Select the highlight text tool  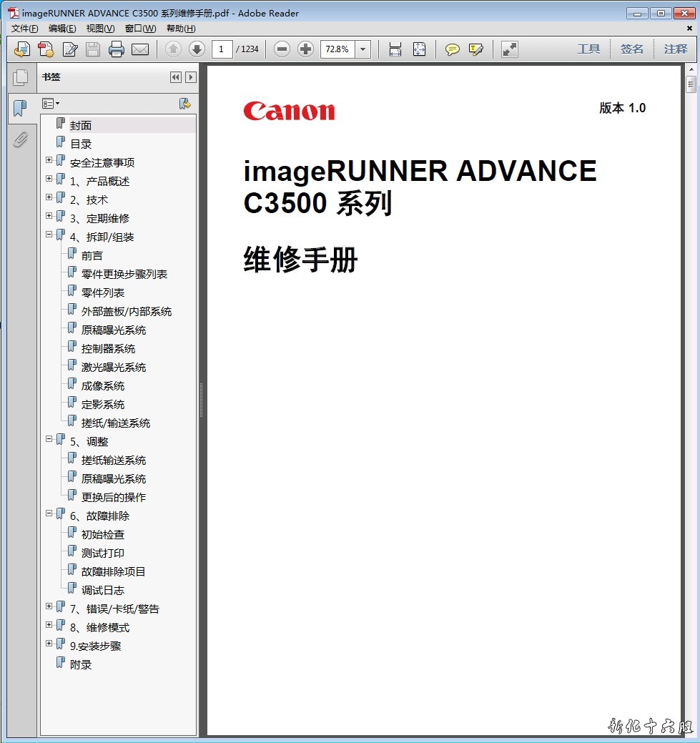[475, 49]
